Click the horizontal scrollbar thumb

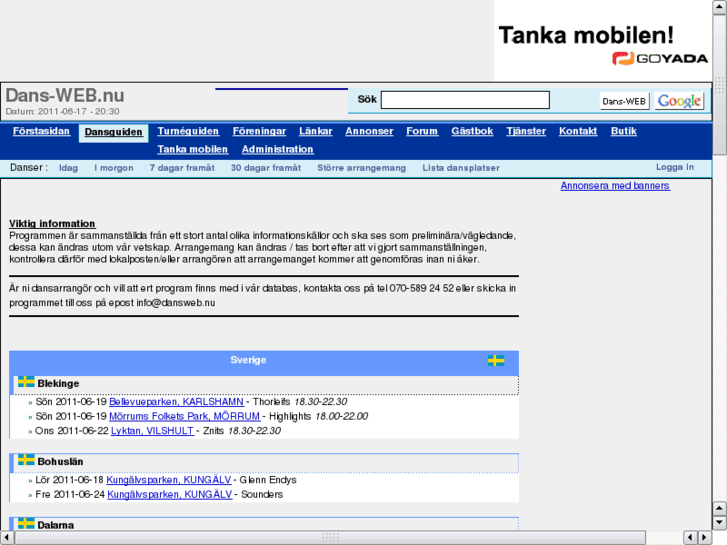point(330,538)
